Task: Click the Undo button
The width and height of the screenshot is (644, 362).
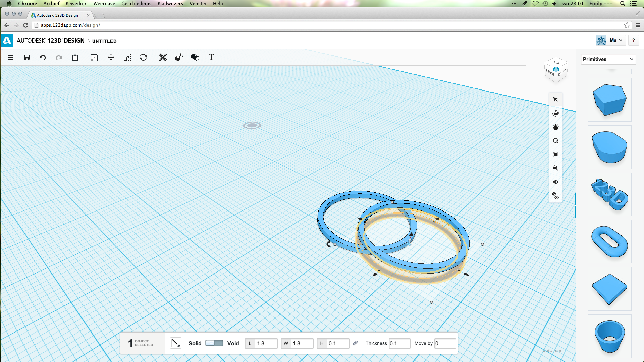Action: coord(43,57)
